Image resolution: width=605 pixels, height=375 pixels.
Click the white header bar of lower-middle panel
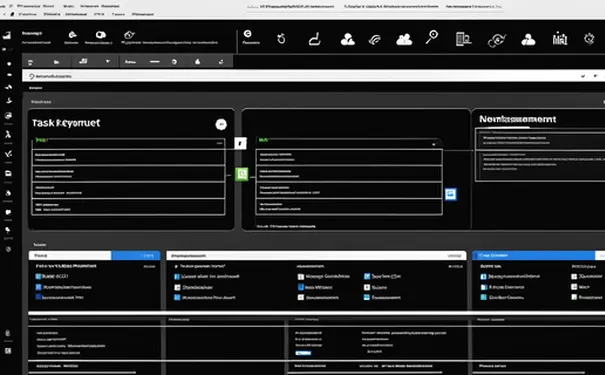point(316,255)
